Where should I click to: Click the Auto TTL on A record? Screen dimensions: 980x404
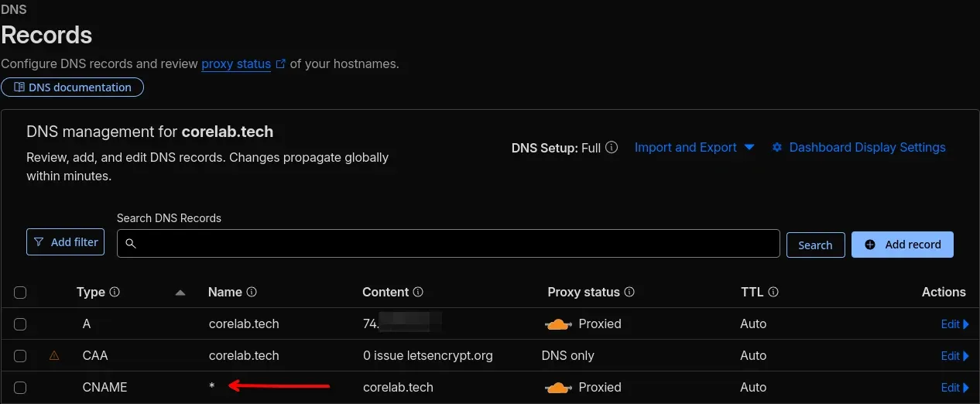[753, 324]
